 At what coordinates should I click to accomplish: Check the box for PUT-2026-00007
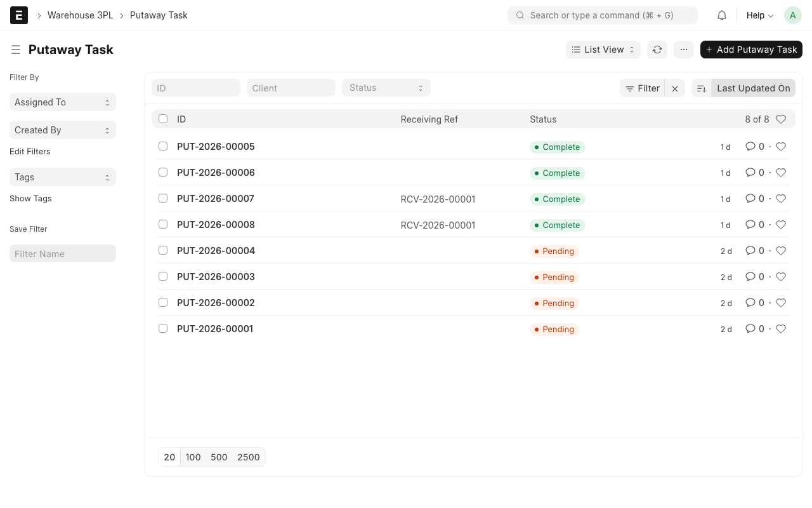[x=163, y=198]
